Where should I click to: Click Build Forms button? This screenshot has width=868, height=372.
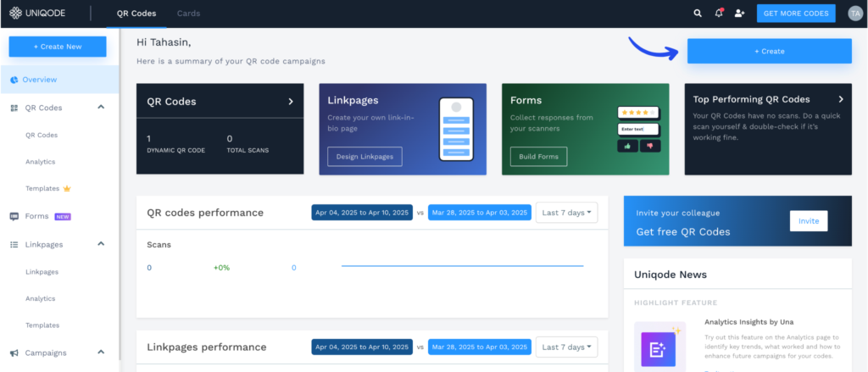tap(538, 157)
